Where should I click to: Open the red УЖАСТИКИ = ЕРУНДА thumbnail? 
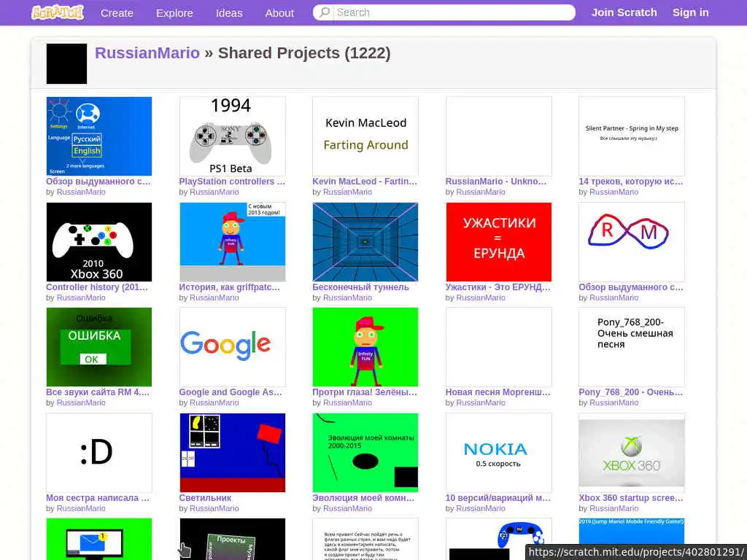click(x=499, y=242)
